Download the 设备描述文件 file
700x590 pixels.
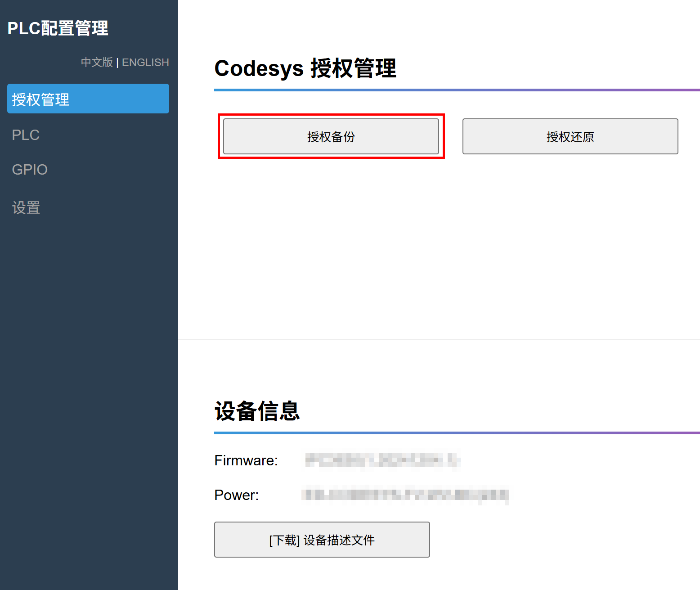(322, 540)
